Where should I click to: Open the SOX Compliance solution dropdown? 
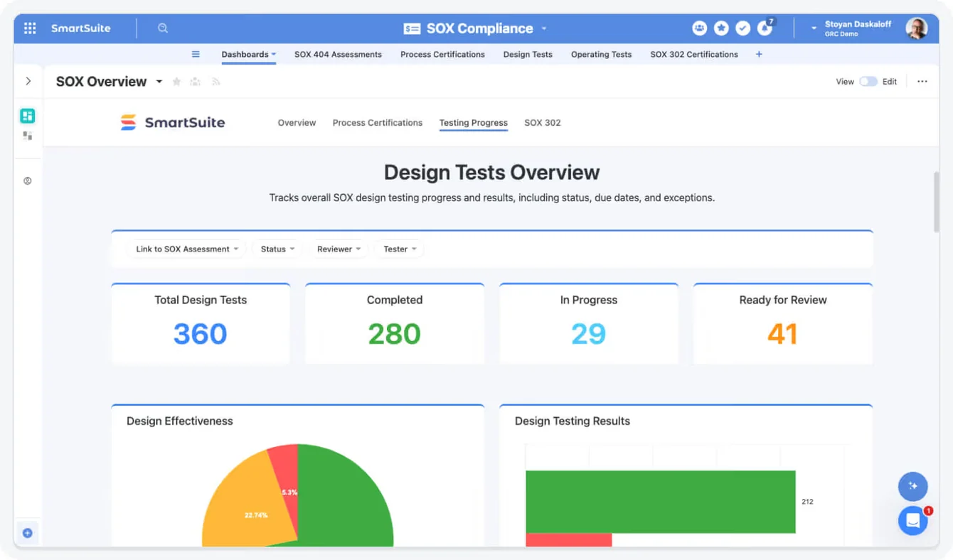point(544,28)
